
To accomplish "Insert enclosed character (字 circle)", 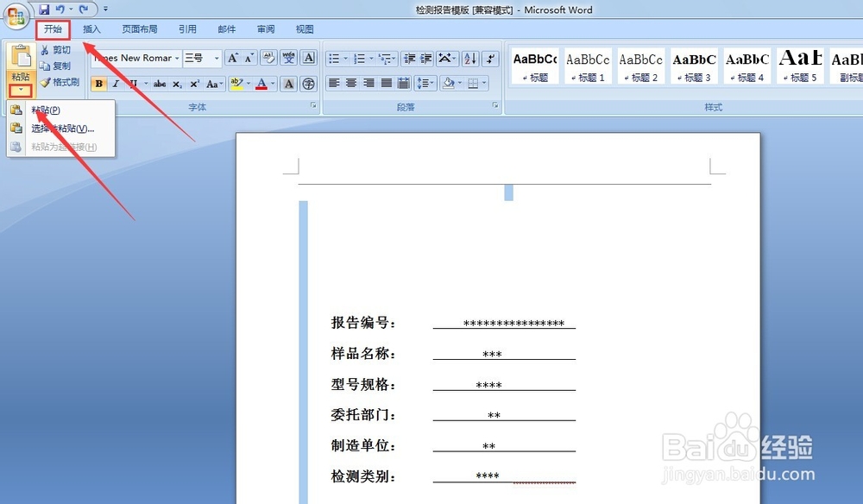I will (x=309, y=84).
